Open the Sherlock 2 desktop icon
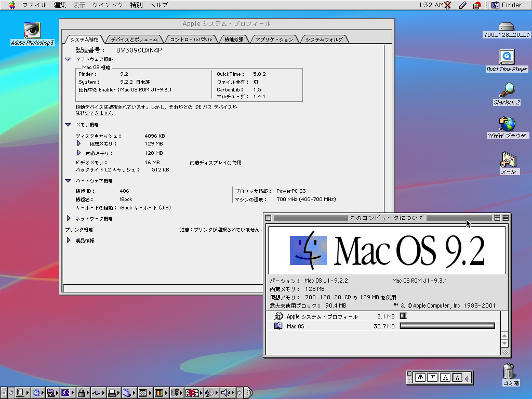The height and width of the screenshot is (399, 532). coord(507,90)
